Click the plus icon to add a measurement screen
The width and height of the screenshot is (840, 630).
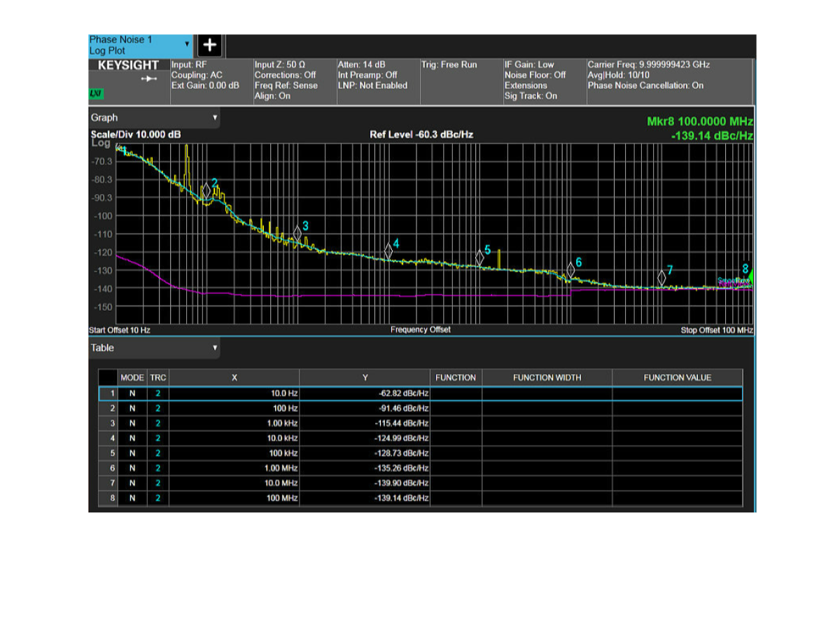(x=210, y=45)
